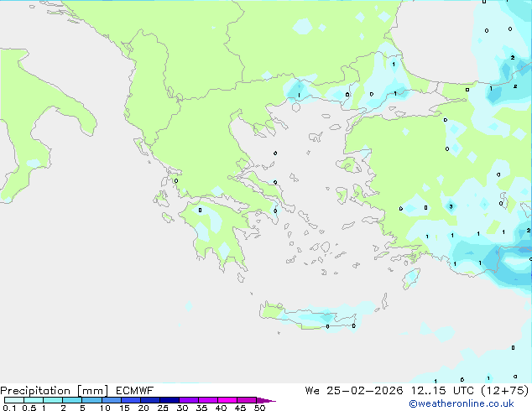Click the "25" legend scale label

coord(163,408)
